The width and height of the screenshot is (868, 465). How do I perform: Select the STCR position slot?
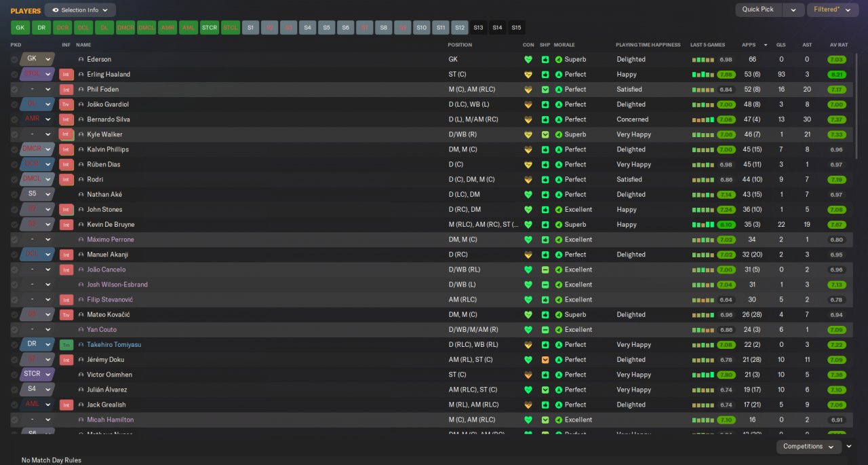pyautogui.click(x=210, y=28)
